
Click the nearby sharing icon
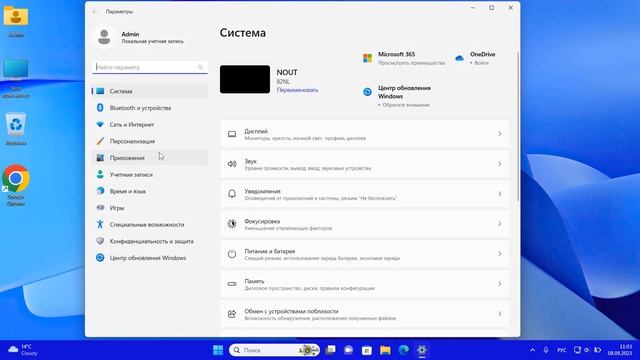tap(232, 314)
